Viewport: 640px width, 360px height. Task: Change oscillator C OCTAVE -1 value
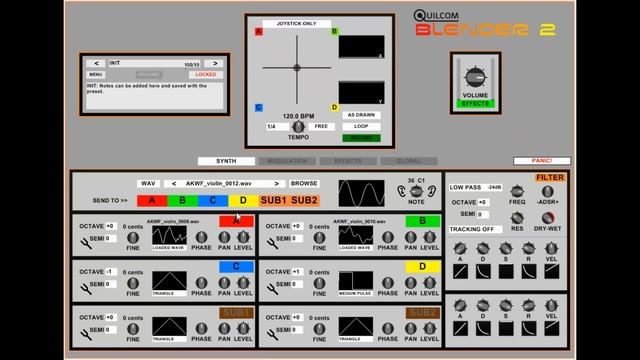point(111,272)
